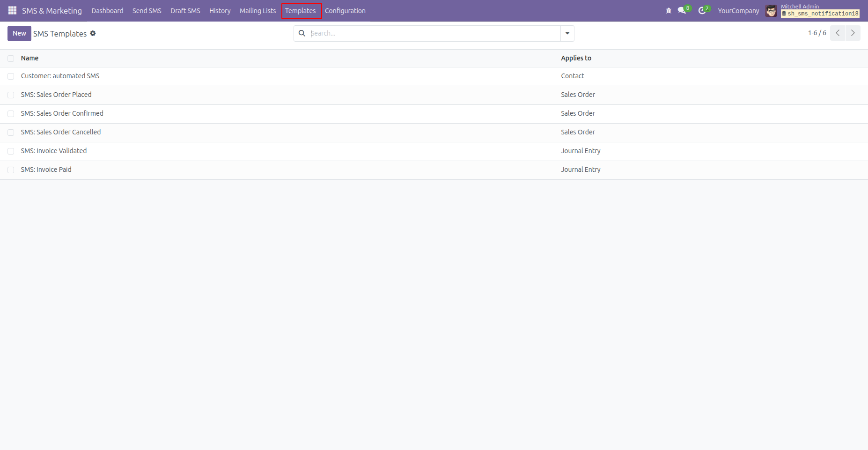
Task: Click the search magnifier icon
Action: click(x=302, y=33)
